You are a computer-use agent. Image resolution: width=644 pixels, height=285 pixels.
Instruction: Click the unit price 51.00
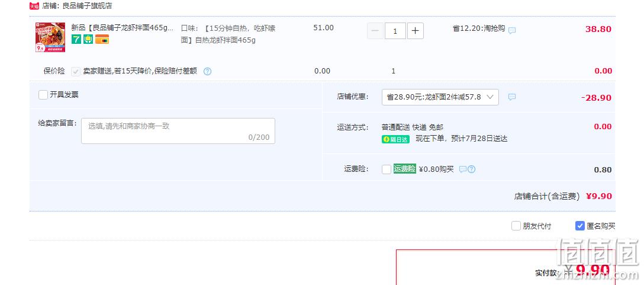tap(324, 28)
